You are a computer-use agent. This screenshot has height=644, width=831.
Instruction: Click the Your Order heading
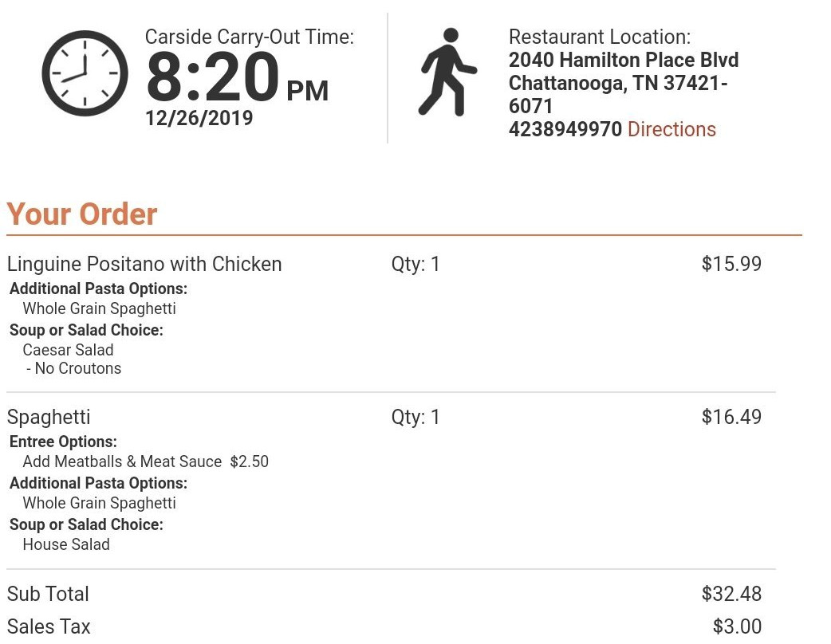82,214
